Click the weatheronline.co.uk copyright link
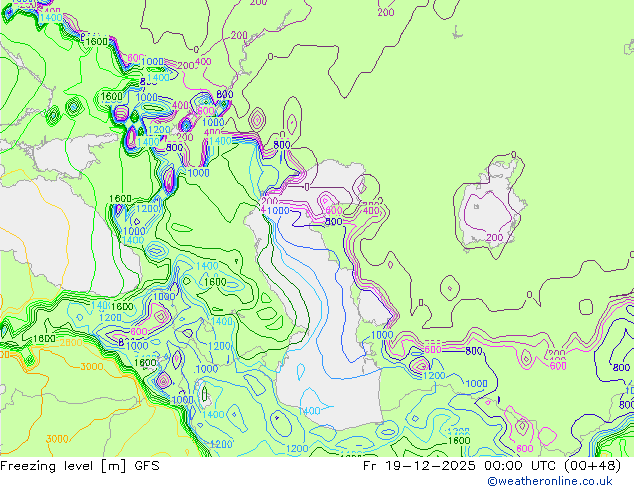The width and height of the screenshot is (634, 490). (x=550, y=481)
